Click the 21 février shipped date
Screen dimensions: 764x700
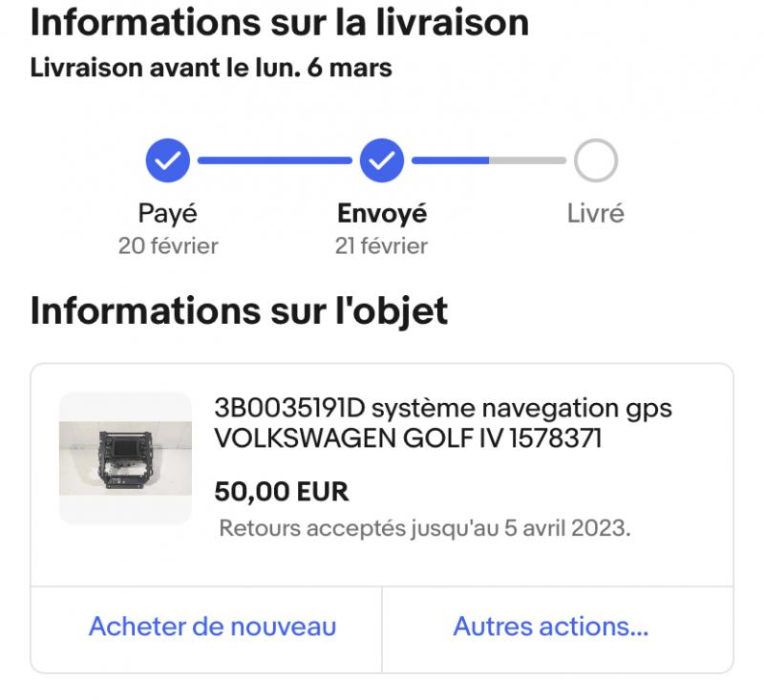(x=381, y=246)
